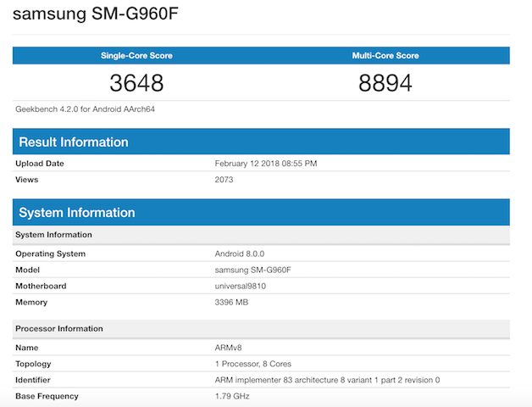Click the Memory value 3396 MB
The height and width of the screenshot is (407, 532).
(233, 302)
